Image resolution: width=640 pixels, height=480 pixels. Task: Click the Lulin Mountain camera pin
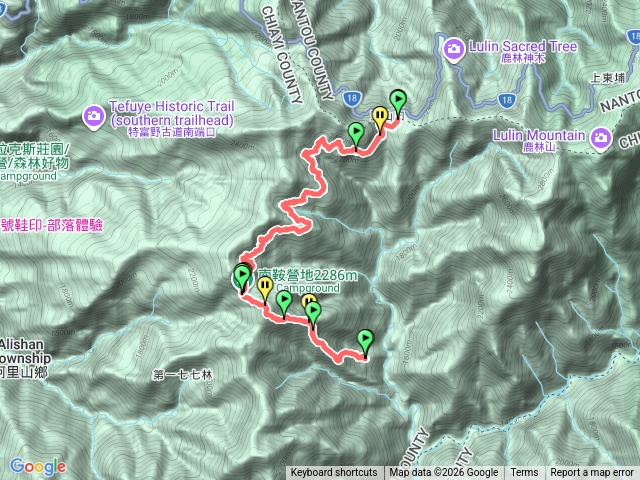click(600, 139)
